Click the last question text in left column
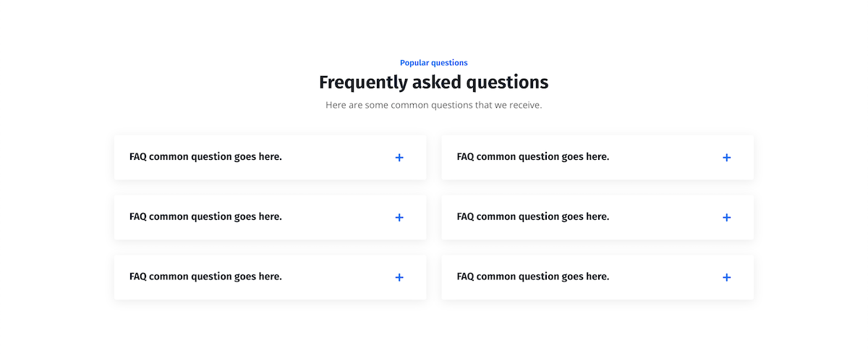The image size is (868, 356). click(205, 277)
